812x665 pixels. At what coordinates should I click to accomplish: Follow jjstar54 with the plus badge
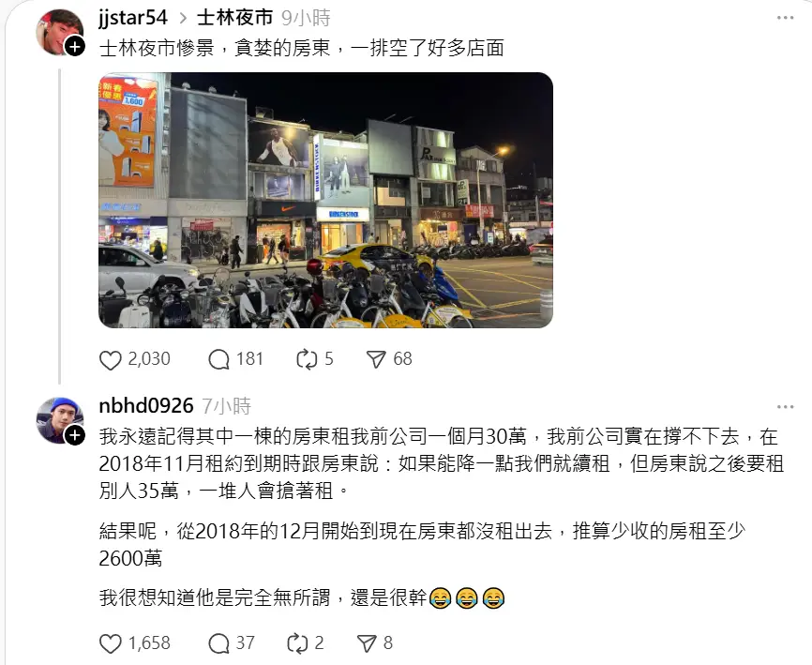click(x=75, y=47)
